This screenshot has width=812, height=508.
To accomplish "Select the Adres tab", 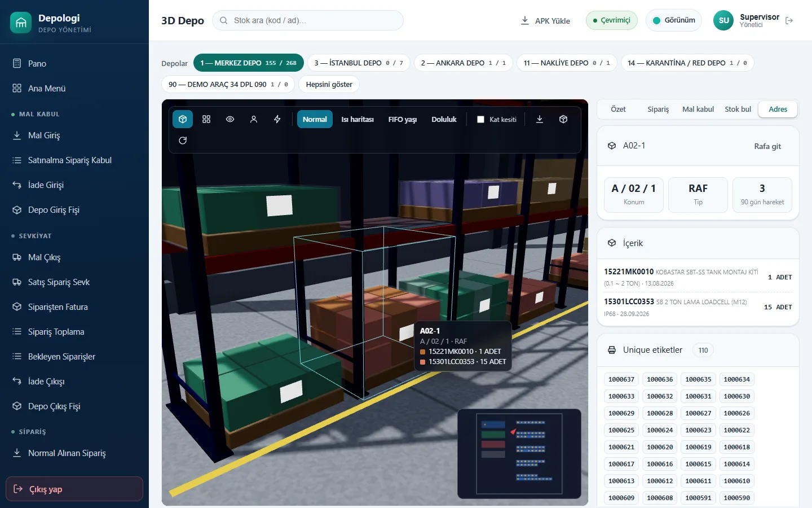I will (778, 109).
